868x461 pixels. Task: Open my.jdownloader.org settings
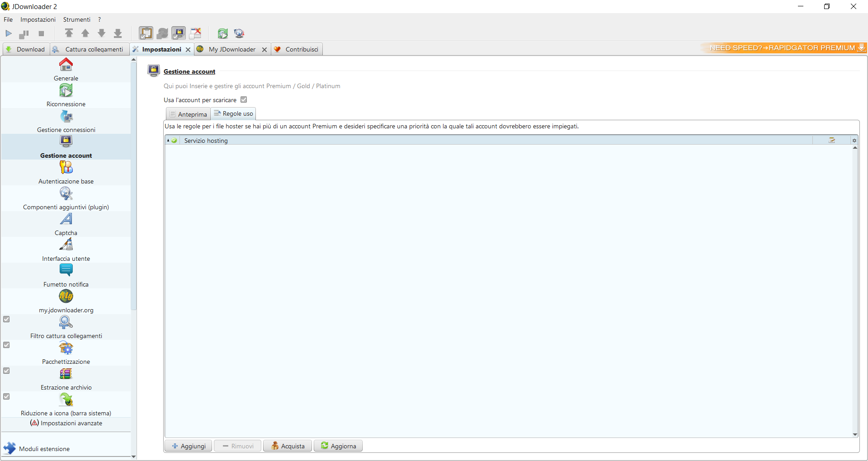pos(66,301)
